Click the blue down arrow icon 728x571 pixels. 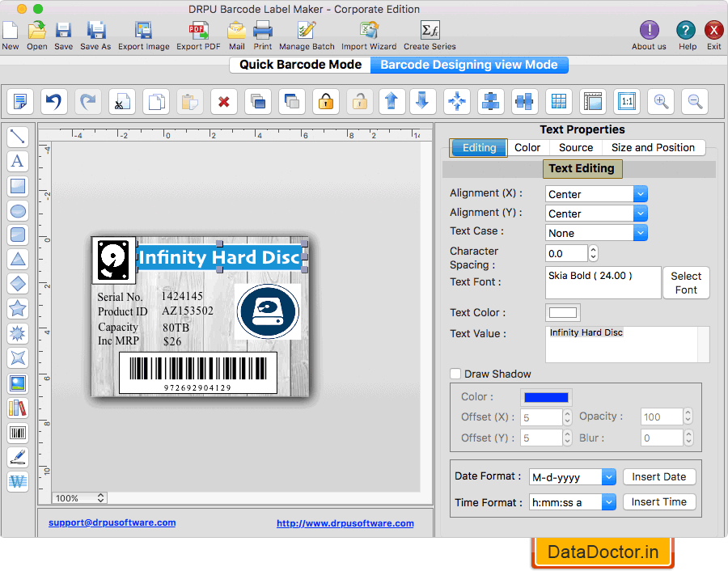[x=422, y=101]
